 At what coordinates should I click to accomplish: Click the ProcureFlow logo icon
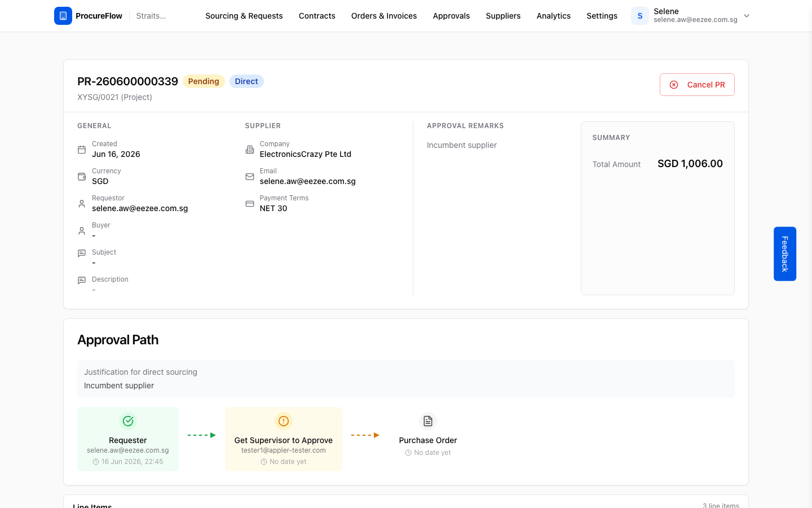click(63, 16)
